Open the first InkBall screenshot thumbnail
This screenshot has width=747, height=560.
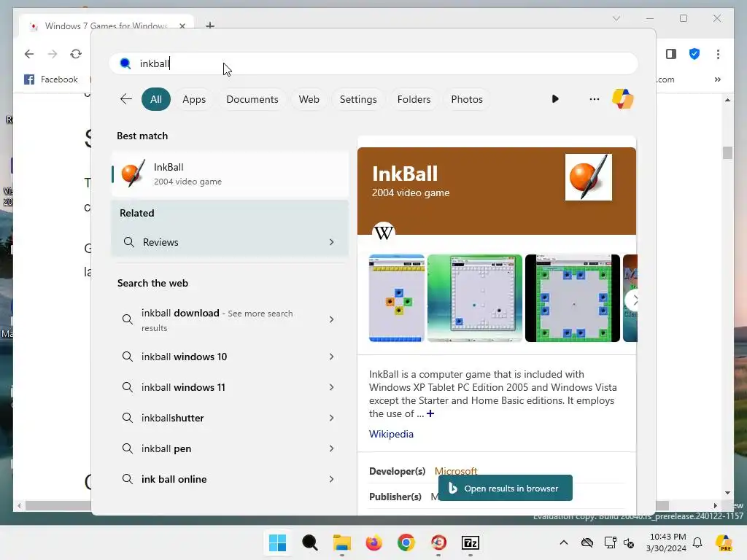pos(396,298)
